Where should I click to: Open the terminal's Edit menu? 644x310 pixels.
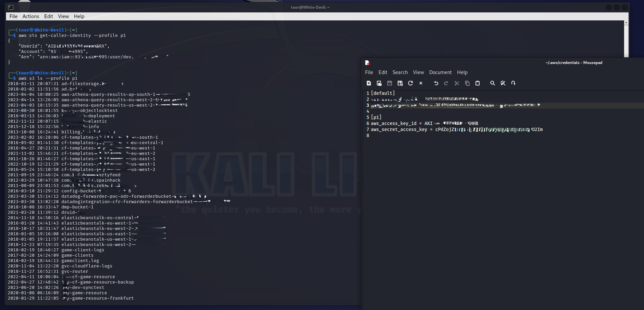pyautogui.click(x=48, y=16)
